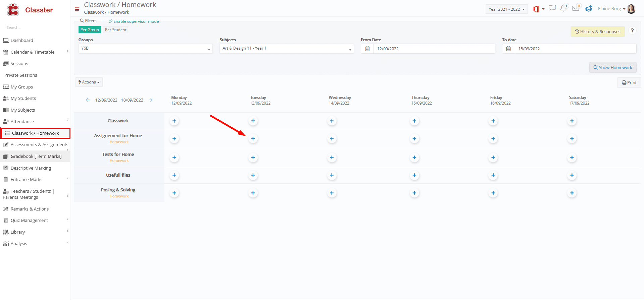Open the notifications bell
Image resolution: width=644 pixels, height=300 pixels.
[x=563, y=8]
